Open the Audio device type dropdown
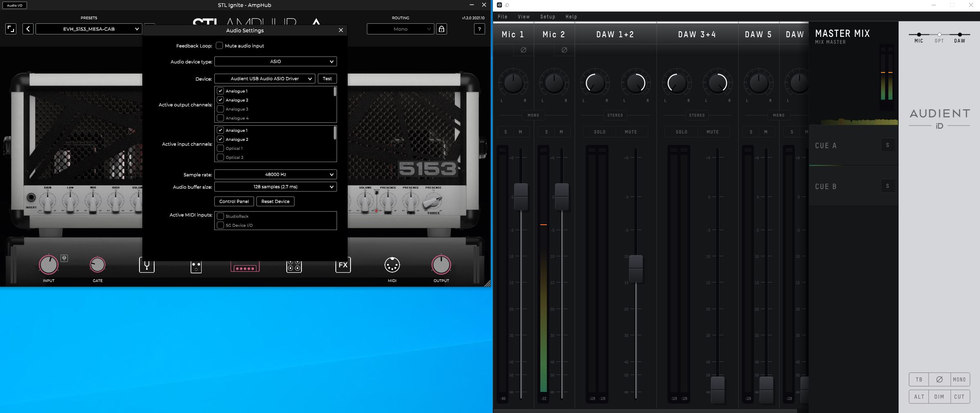Screen dimensions: 980x413 [x=276, y=61]
